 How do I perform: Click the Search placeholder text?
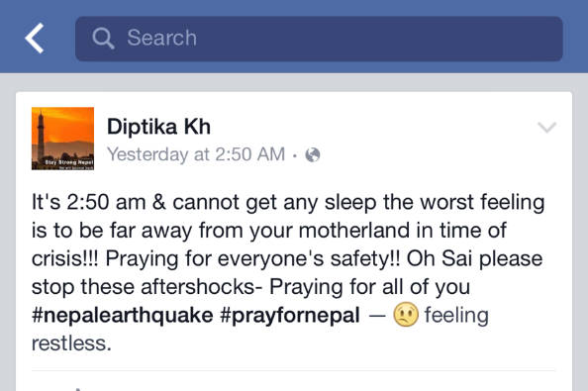tap(161, 38)
